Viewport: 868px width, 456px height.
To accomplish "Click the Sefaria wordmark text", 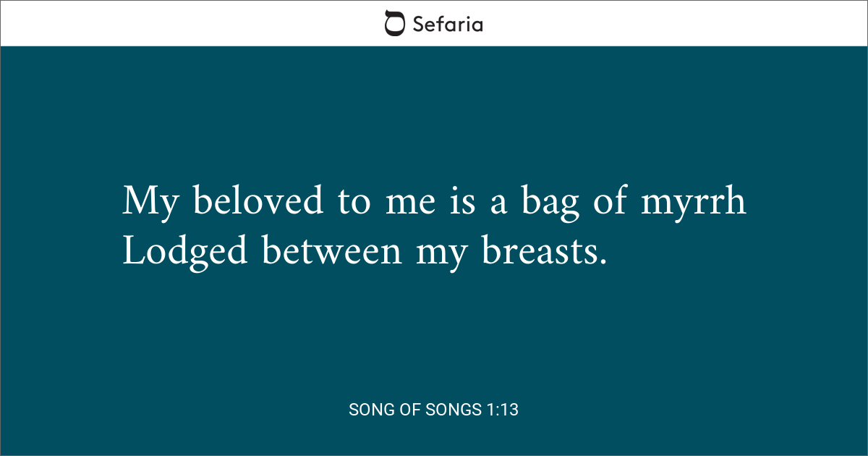I will 447,24.
